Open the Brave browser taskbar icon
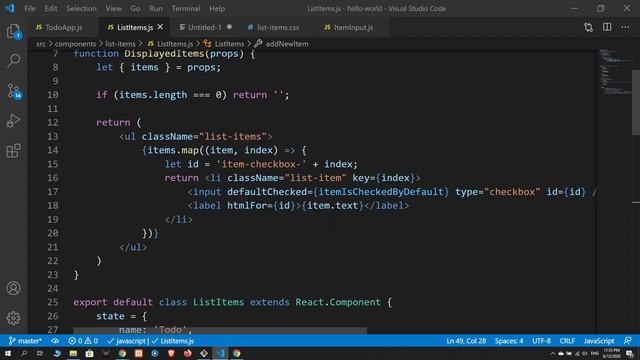 [171, 353]
